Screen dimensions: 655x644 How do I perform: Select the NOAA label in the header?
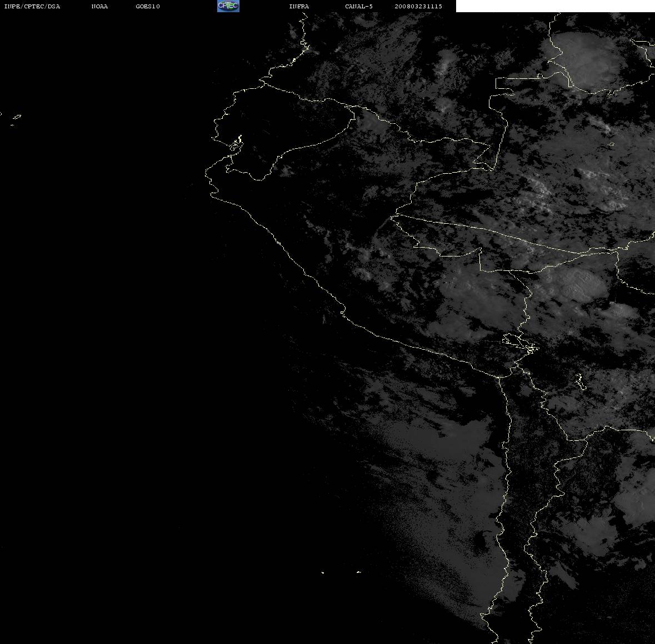(99, 6)
